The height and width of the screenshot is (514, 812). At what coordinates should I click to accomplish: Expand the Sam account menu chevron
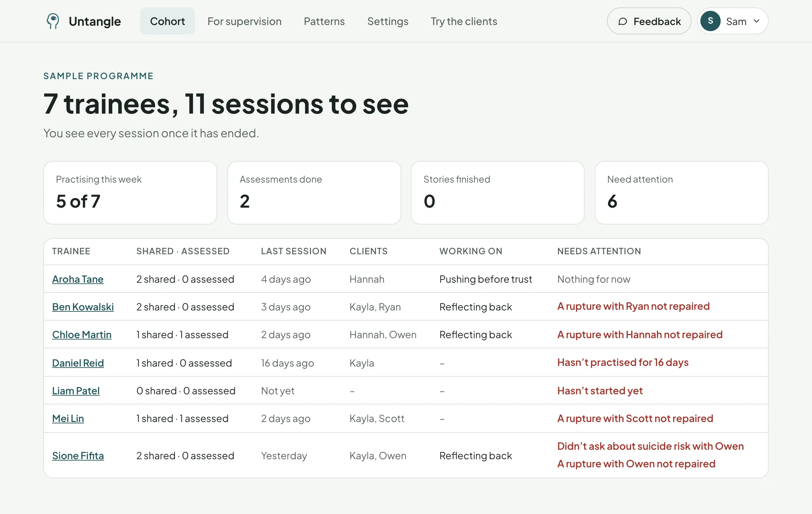pyautogui.click(x=757, y=21)
